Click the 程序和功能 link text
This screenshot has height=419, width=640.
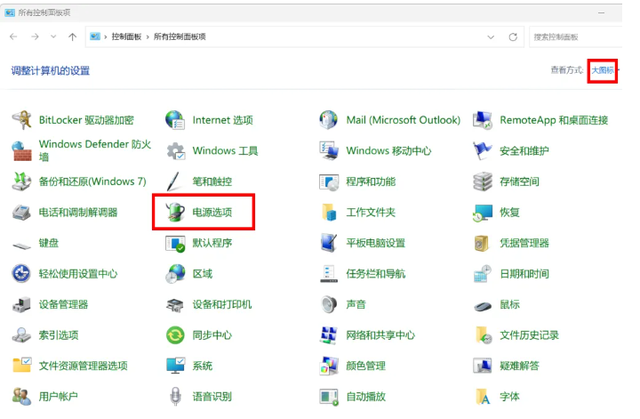click(x=371, y=182)
